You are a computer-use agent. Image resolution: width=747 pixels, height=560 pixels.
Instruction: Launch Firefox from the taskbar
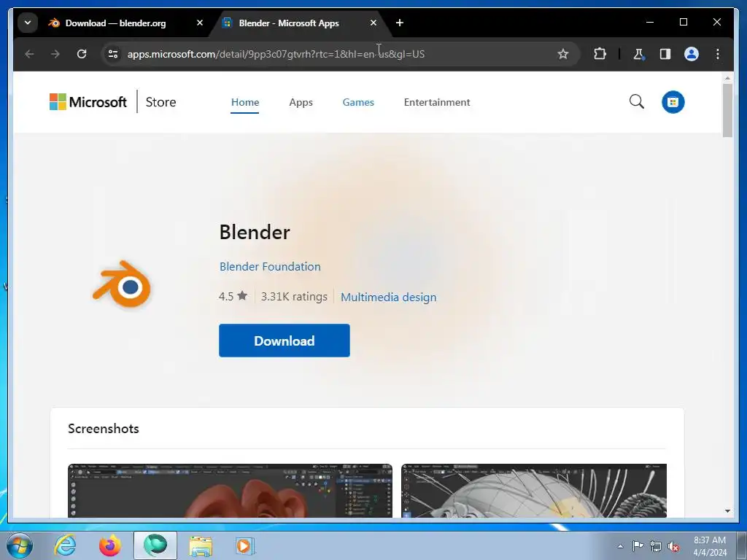110,545
